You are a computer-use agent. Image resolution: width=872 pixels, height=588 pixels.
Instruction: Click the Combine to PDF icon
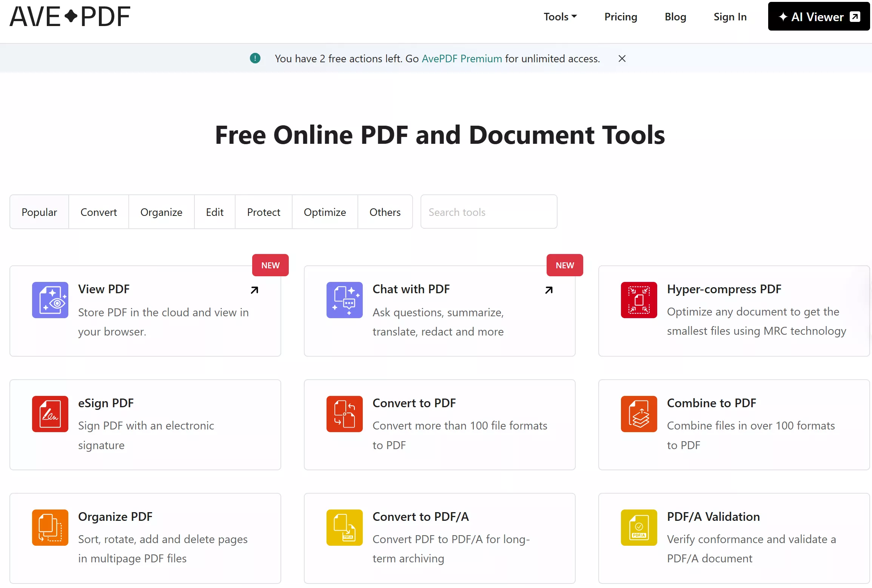click(639, 414)
